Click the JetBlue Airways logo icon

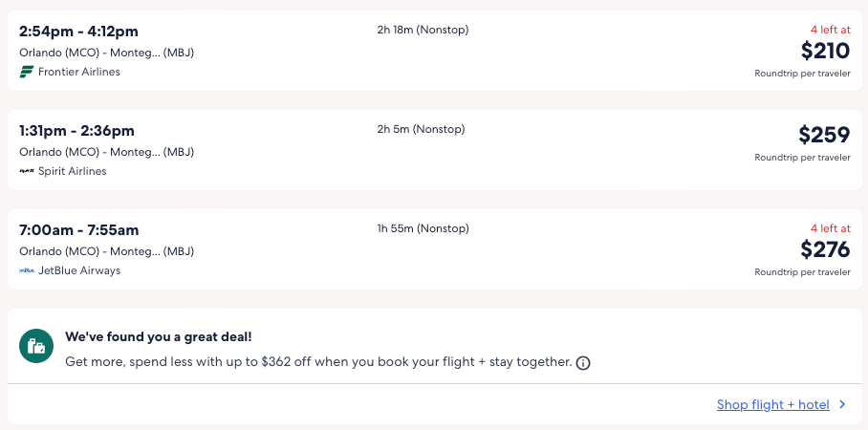[x=27, y=270]
